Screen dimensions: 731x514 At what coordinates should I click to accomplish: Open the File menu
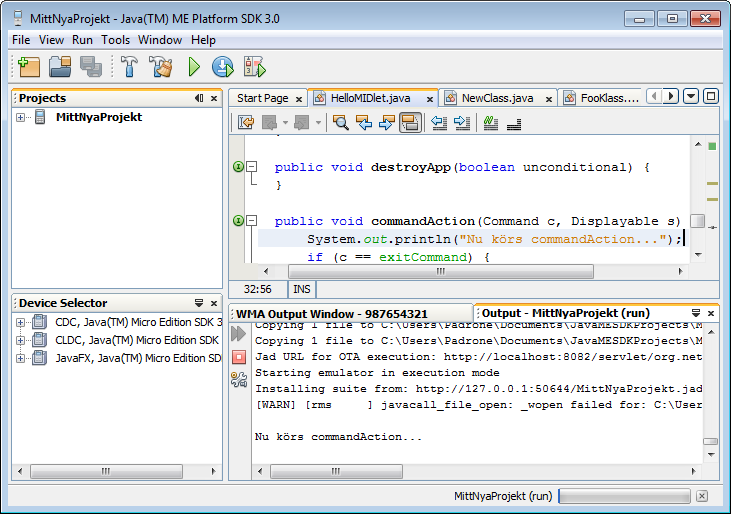(21, 40)
